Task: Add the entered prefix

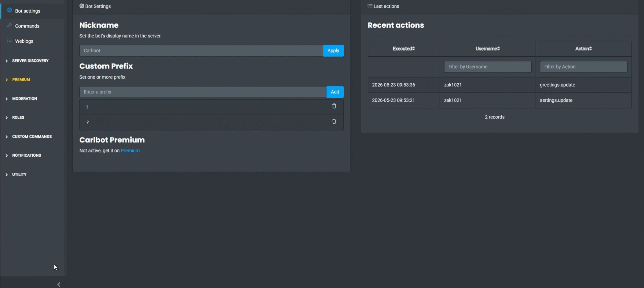Action: (x=335, y=92)
